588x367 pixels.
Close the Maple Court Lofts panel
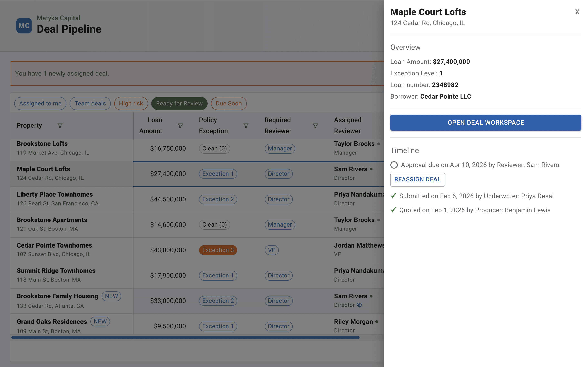577,12
